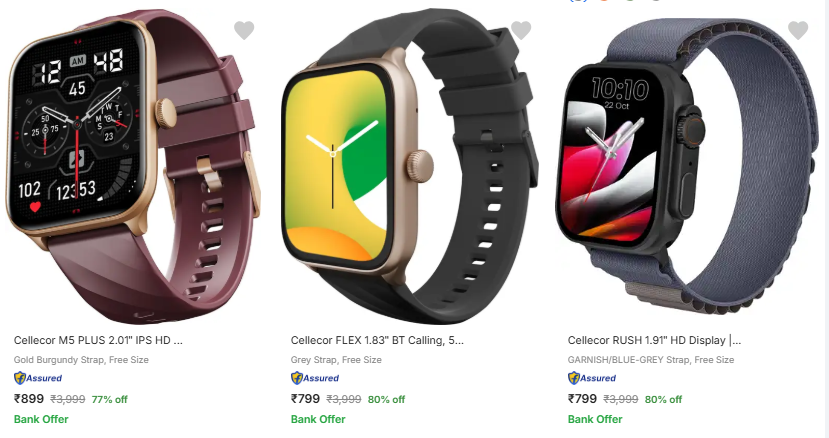829x438 pixels.
Task: Wishlist the Cellecor RUSH watch
Action: [x=798, y=30]
